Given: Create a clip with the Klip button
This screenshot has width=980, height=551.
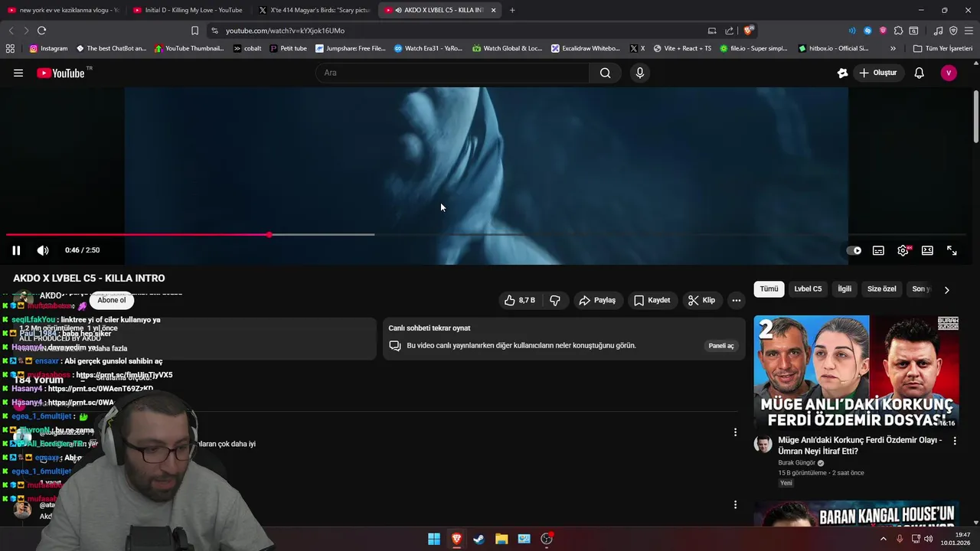Looking at the screenshot, I should 701,300.
